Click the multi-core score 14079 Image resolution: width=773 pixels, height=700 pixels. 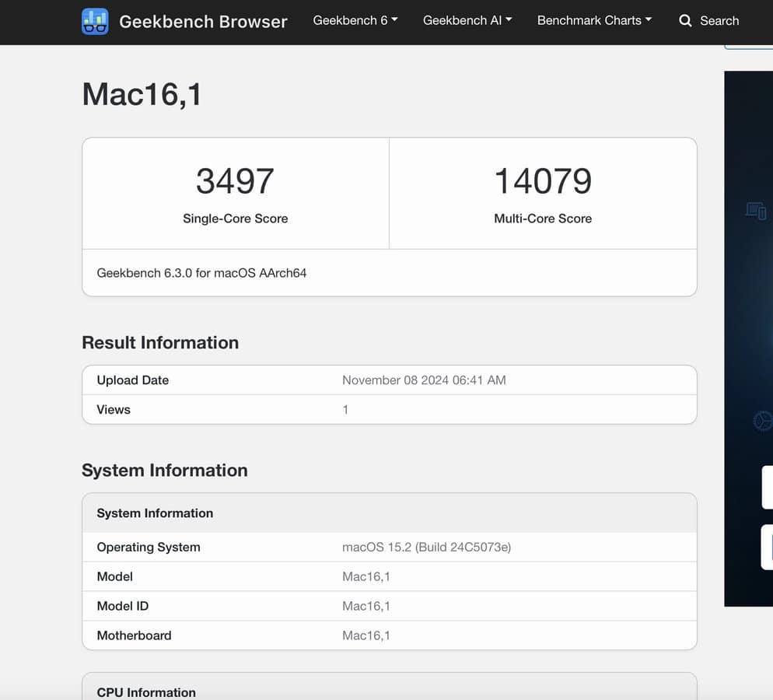coord(543,181)
